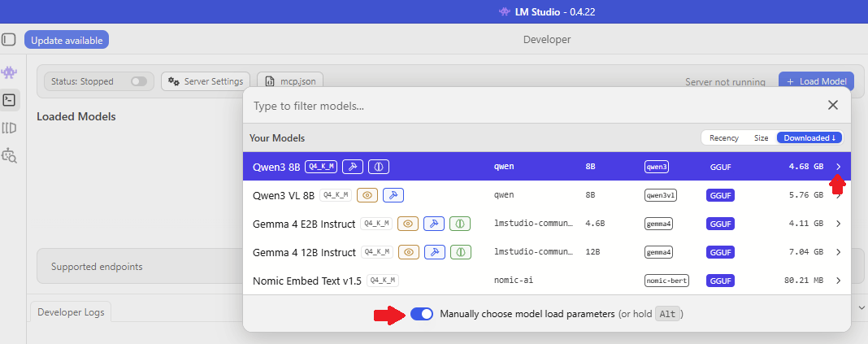
Task: Click the Update available button
Action: [x=67, y=41]
